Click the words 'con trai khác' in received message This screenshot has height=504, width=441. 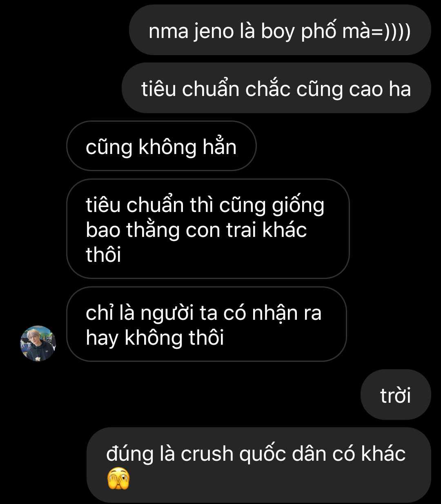(246, 230)
